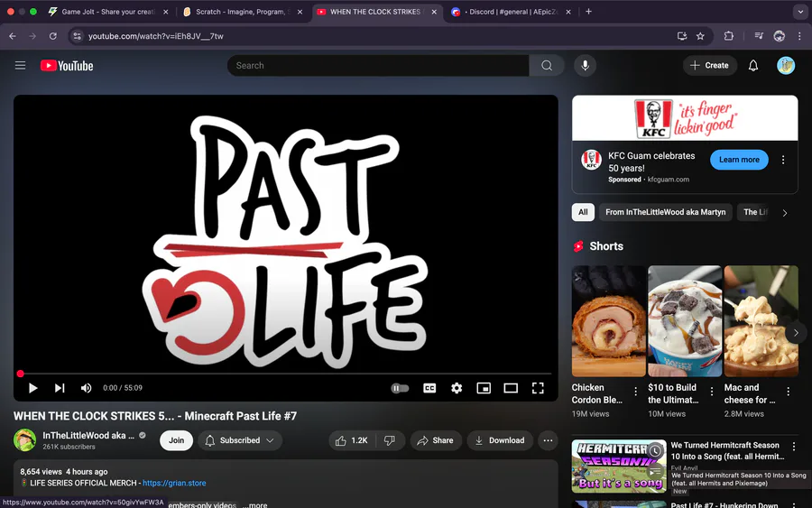Click the search magnifier button

click(x=547, y=65)
